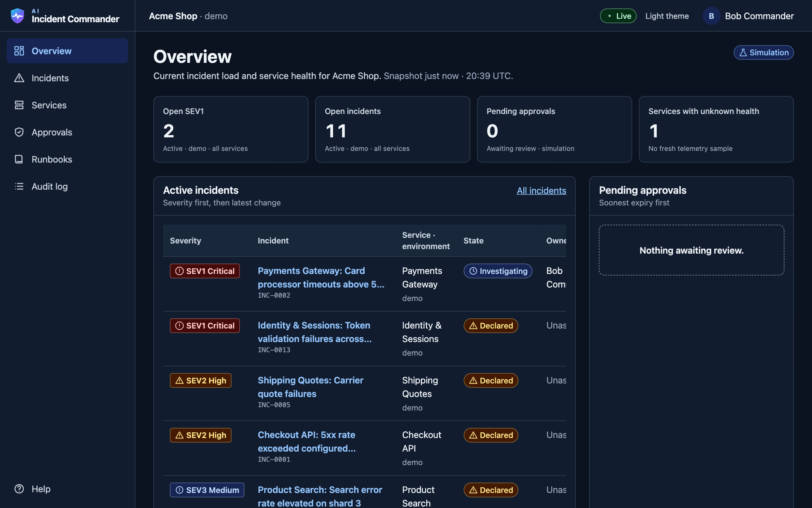
Task: Click the Help question mark icon
Action: point(19,489)
